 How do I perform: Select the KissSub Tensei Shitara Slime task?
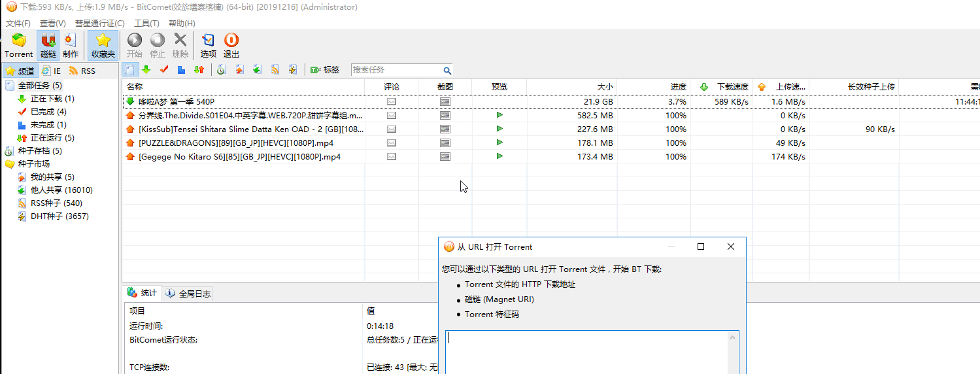551,129
